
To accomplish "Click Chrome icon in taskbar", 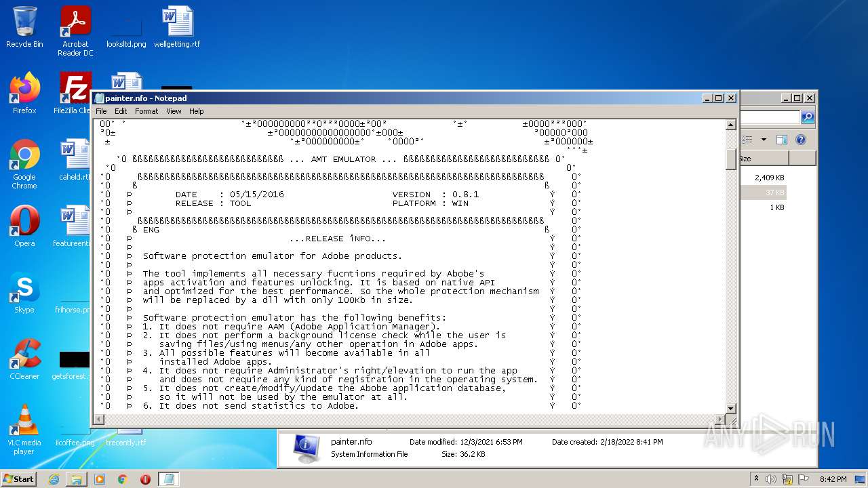I will [123, 479].
